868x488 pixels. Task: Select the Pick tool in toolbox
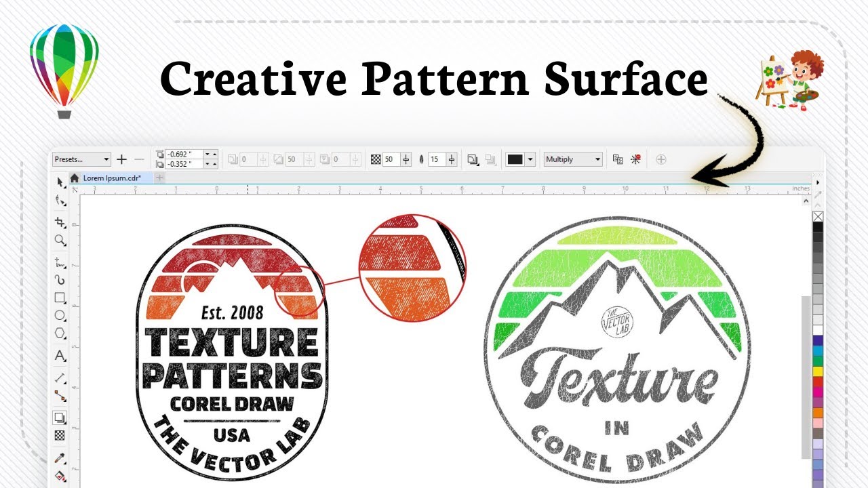[x=60, y=182]
